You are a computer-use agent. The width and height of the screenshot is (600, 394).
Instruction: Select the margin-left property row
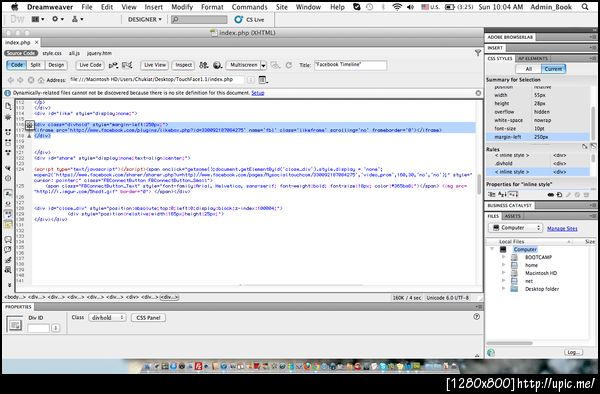pos(538,137)
